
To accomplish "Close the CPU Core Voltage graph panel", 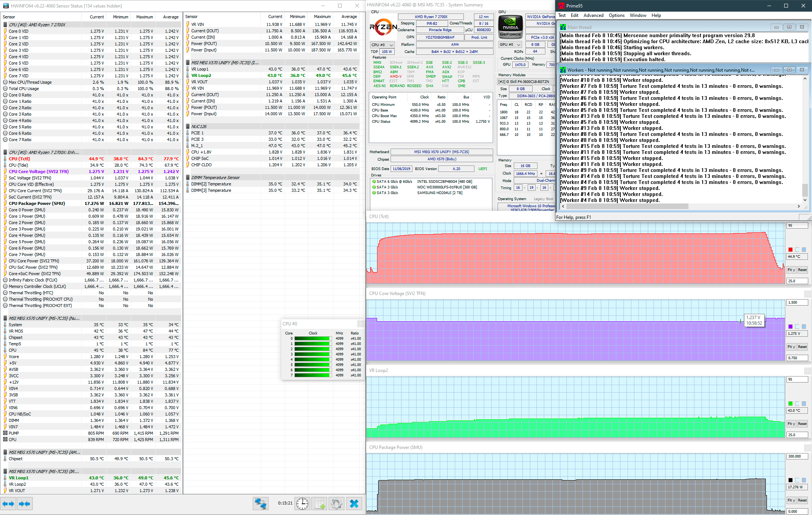I will click(x=807, y=294).
